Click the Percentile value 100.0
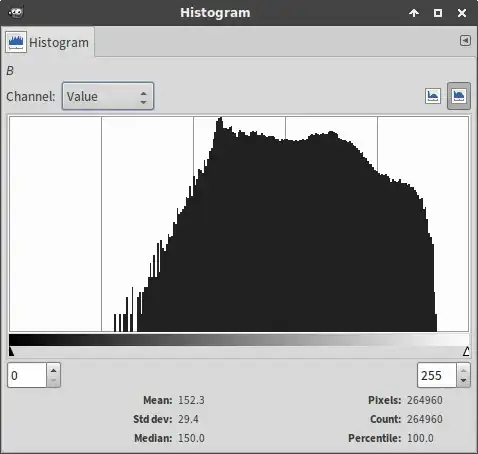Viewport: 478px width, 454px height. (420, 438)
